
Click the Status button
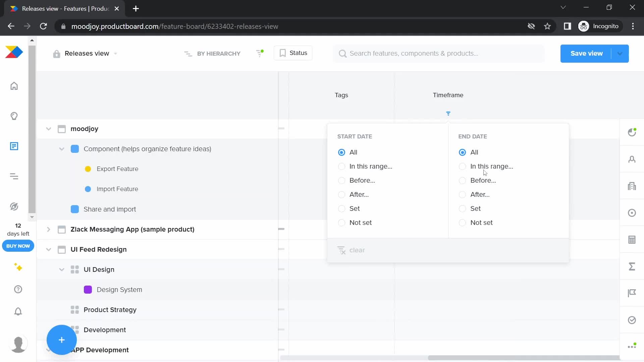[x=293, y=53]
